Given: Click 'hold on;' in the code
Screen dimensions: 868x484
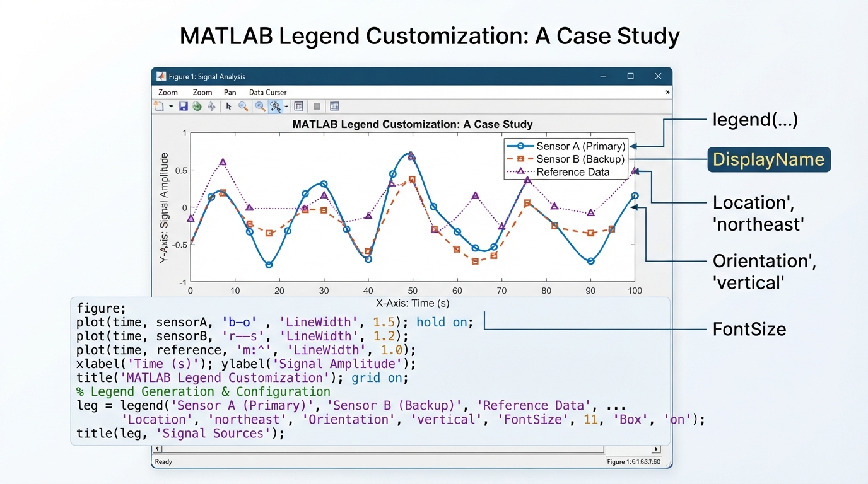Looking at the screenshot, I should tap(444, 322).
